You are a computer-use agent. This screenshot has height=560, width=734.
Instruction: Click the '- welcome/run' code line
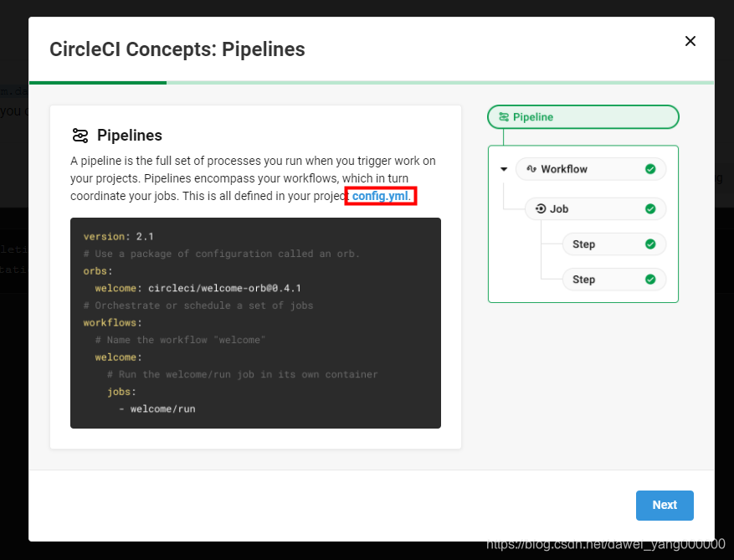point(157,408)
